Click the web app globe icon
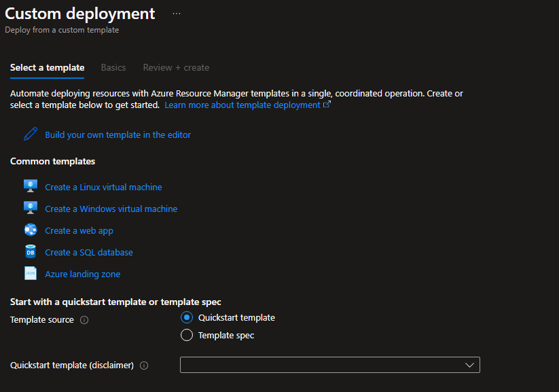This screenshot has height=392, width=559. [x=31, y=230]
